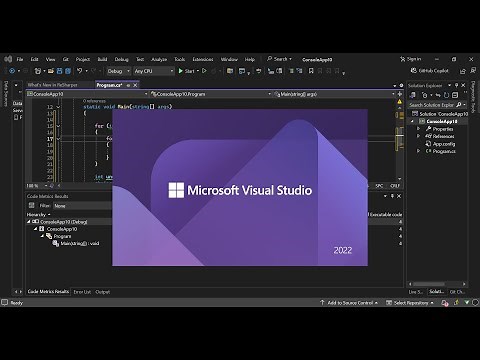480x360 pixels.
Task: Open the Git menu
Action: coord(66,59)
